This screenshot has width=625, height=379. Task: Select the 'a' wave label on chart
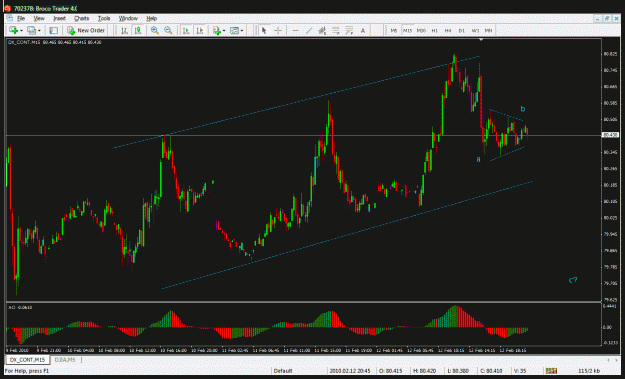click(x=478, y=159)
